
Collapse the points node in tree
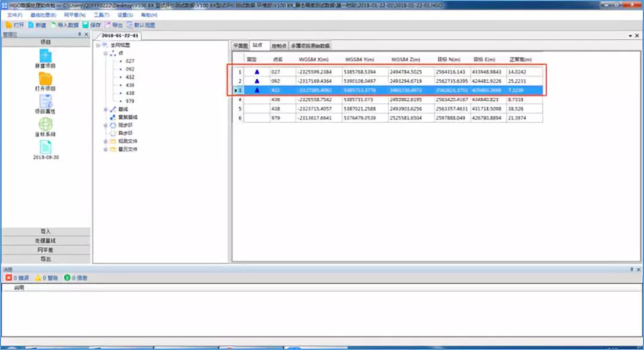(x=106, y=54)
